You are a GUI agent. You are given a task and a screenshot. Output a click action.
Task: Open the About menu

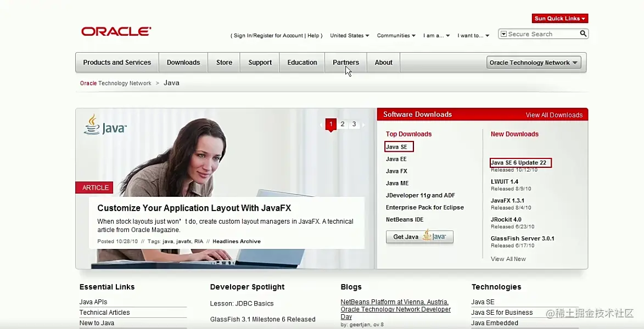point(384,63)
